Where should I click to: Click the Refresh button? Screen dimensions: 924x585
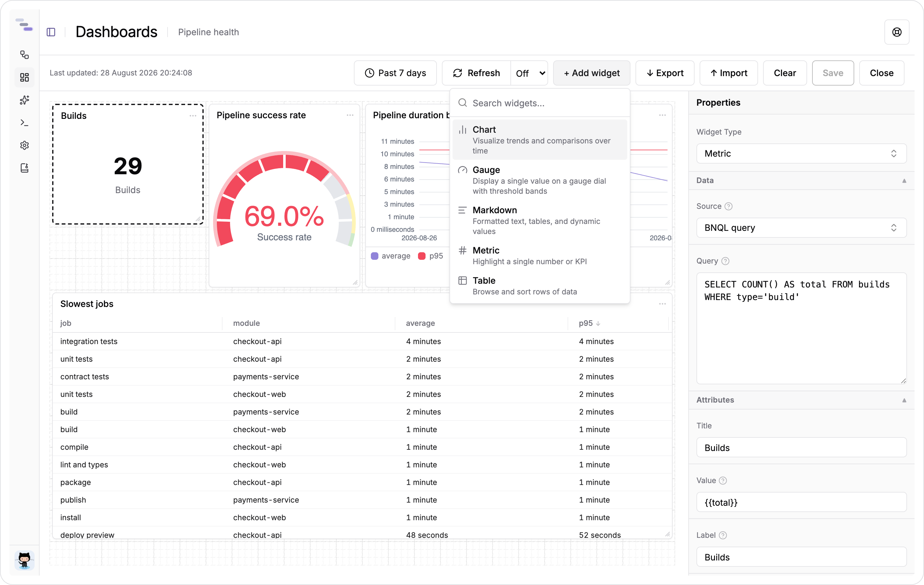(x=476, y=73)
